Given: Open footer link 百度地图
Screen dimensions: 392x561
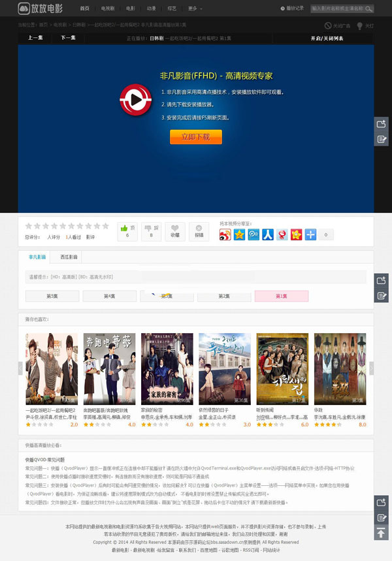Looking at the screenshot, I should pos(208,550).
